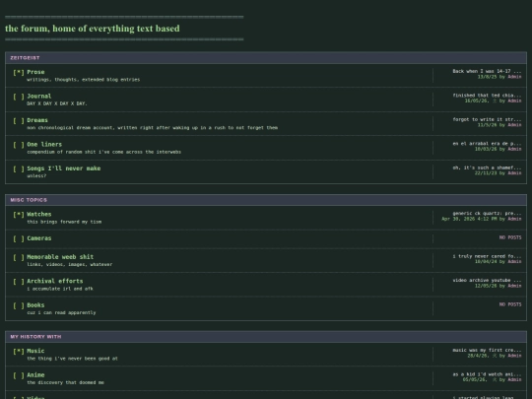Open last post 'Back when I was 14-17 ...'
The image size is (532, 399).
[487, 71]
